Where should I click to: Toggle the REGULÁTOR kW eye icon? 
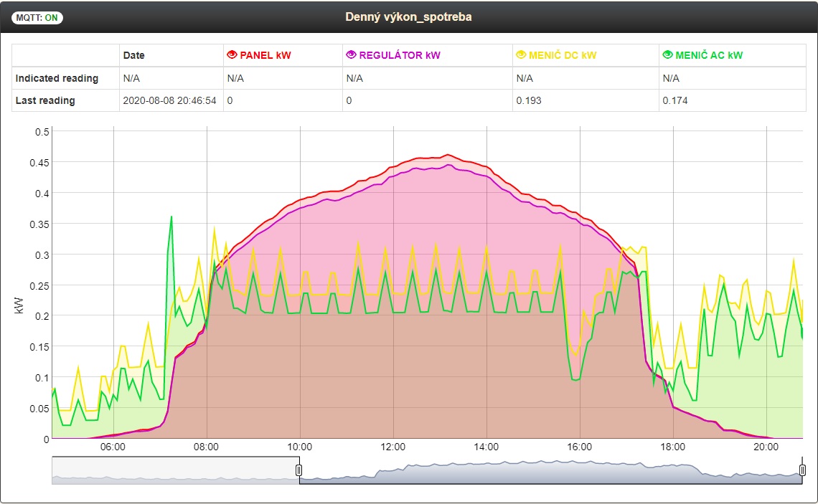click(x=351, y=54)
